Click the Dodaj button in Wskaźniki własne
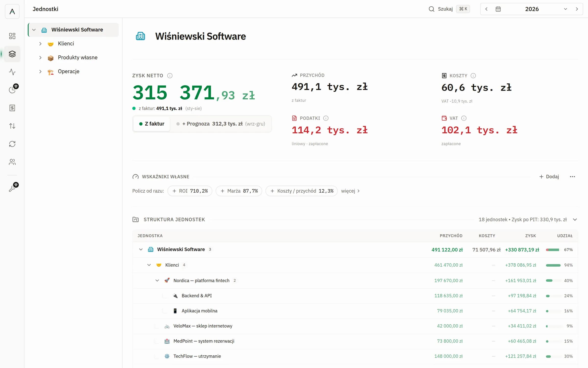Screen dimensions: 588x368 coord(549,177)
